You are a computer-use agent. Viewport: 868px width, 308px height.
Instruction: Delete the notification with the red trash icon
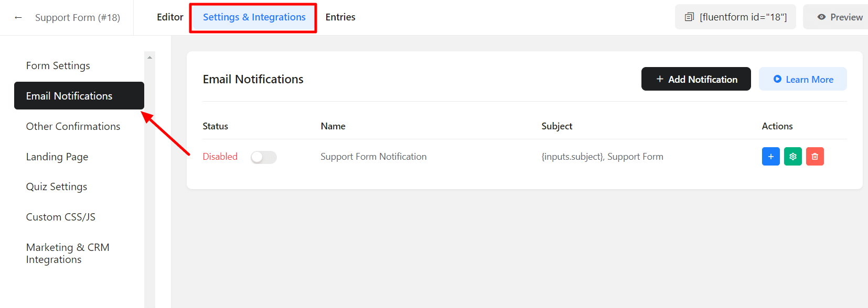(815, 157)
